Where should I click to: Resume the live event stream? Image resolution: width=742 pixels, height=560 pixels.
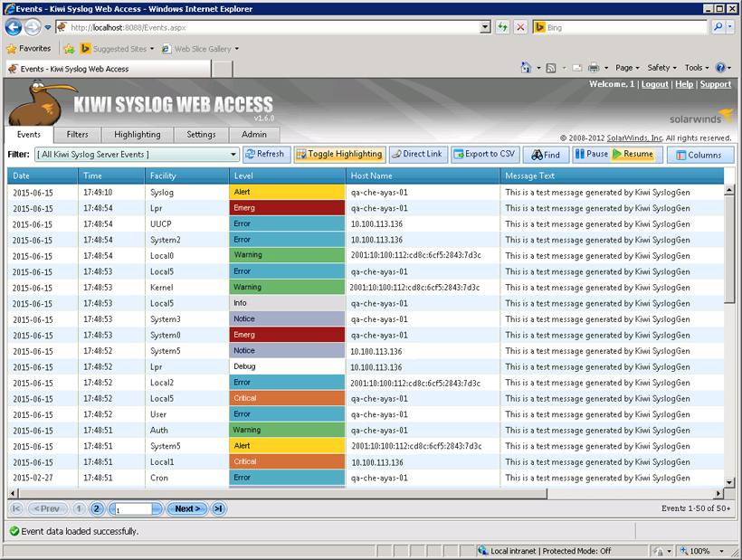click(x=634, y=154)
